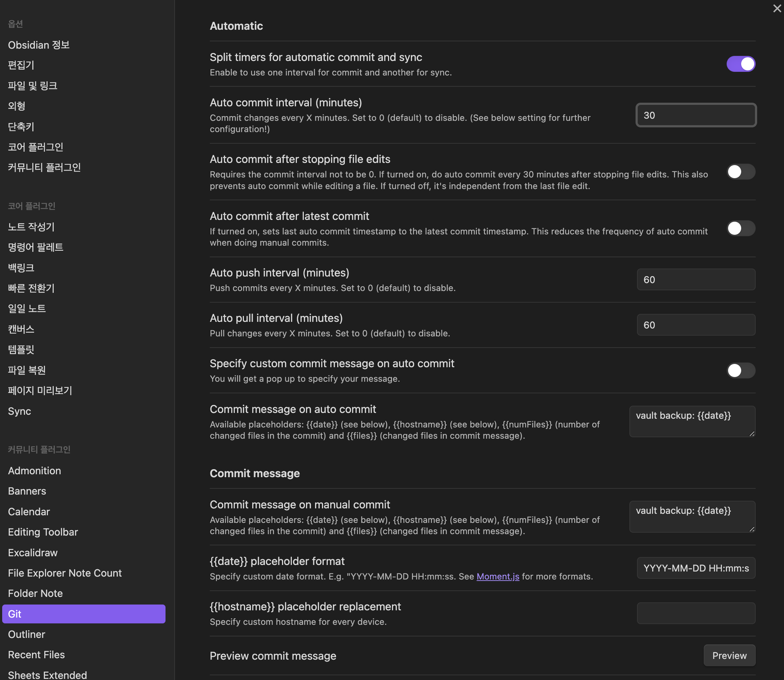This screenshot has height=680, width=784.
Task: Open the Sync settings section
Action: pyautogui.click(x=19, y=411)
